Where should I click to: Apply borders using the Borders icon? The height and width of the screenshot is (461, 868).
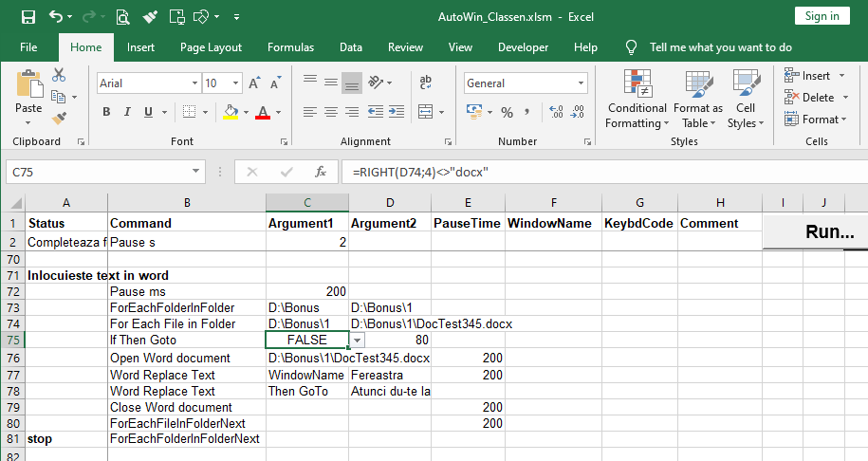[190, 112]
